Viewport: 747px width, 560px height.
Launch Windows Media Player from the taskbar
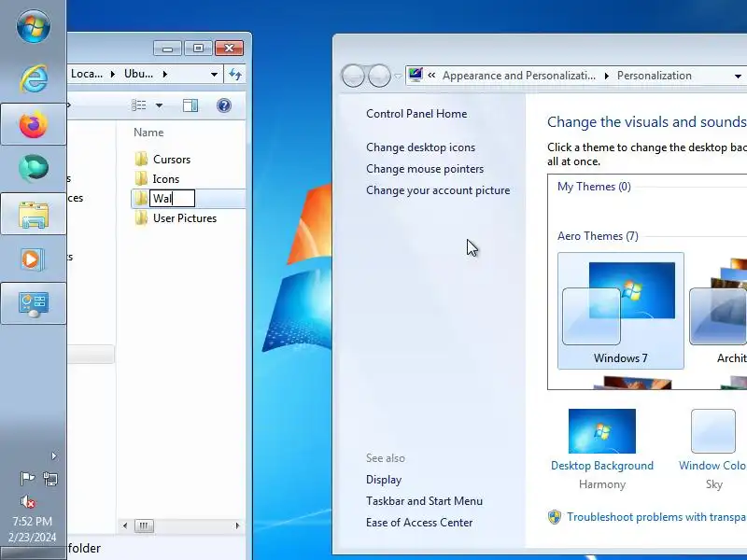pos(34,259)
